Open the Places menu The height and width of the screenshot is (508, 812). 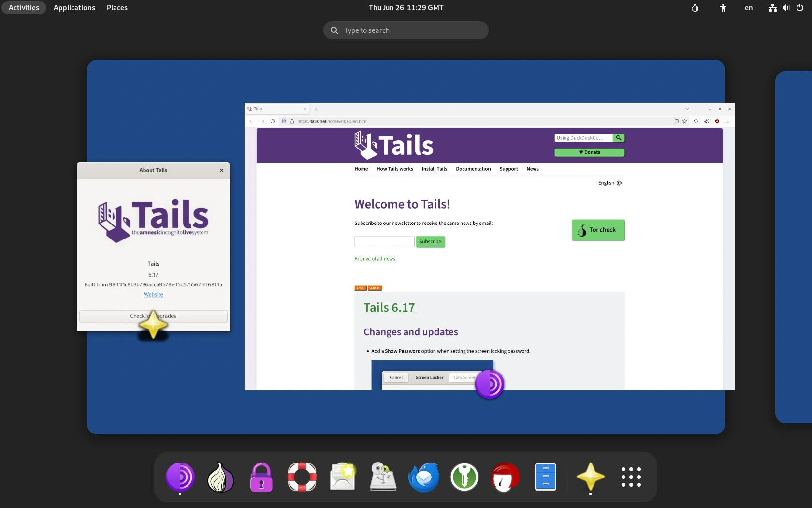(117, 8)
